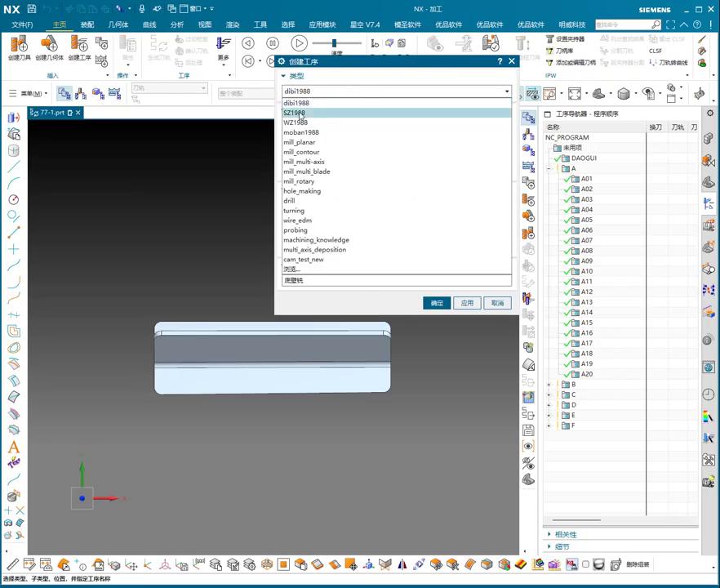Collapse the A program group in the navigator
The height and width of the screenshot is (588, 720).
[549, 169]
